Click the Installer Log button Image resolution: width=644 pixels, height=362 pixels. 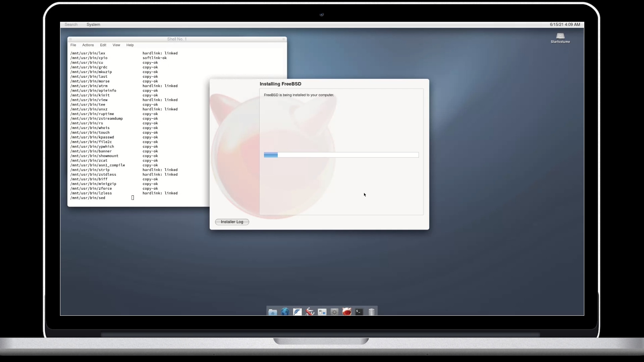click(x=232, y=222)
